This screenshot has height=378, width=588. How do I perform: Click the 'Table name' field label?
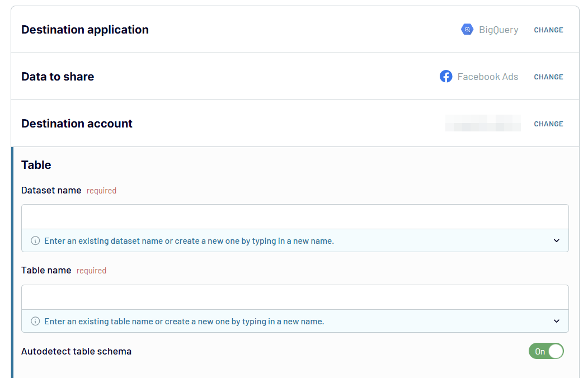point(46,270)
